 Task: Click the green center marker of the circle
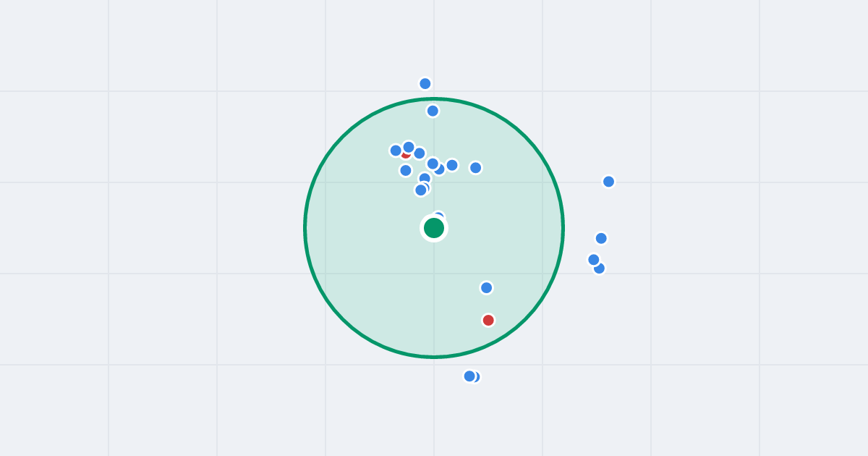click(x=434, y=228)
